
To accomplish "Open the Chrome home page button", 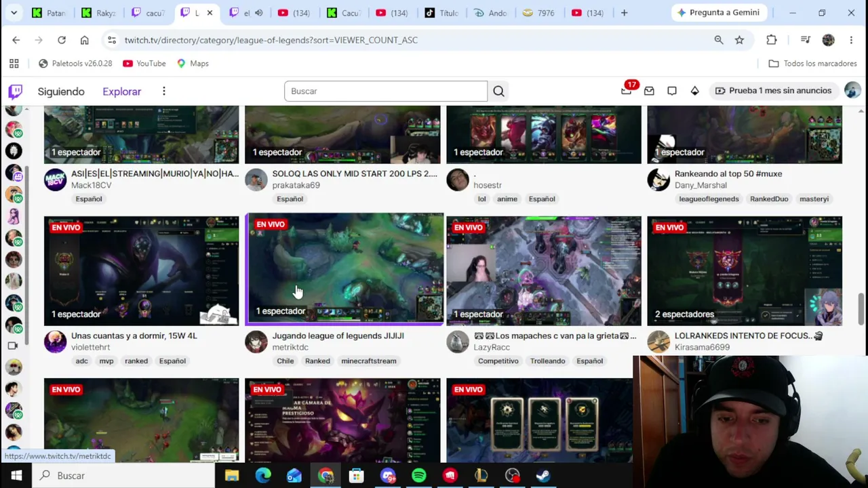I will 85,40.
